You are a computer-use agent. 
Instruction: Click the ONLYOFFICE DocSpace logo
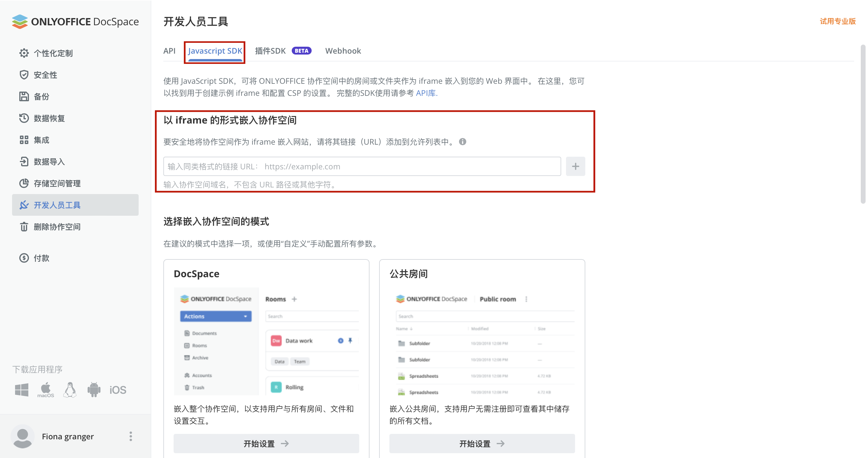coord(75,22)
